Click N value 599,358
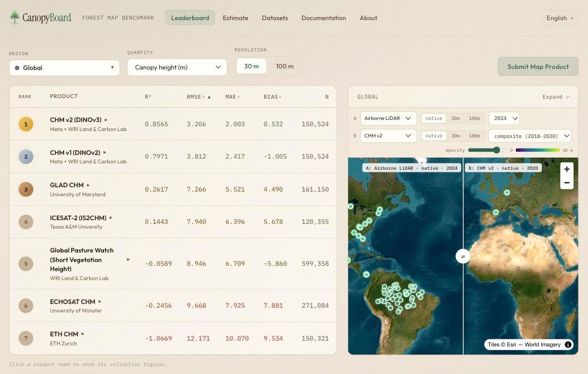Viewport: 588px width, 374px height. tap(315, 264)
